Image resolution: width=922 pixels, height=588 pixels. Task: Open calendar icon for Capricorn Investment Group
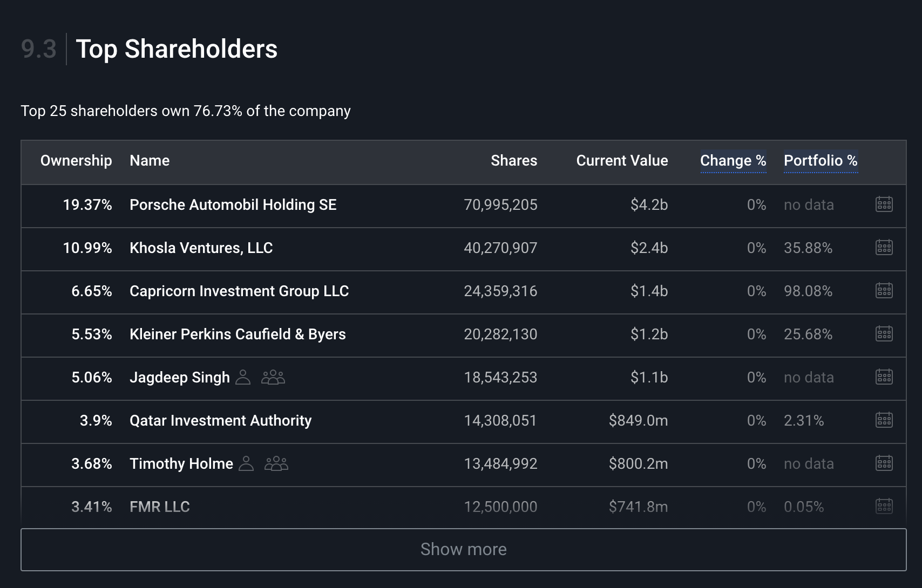coord(884,291)
